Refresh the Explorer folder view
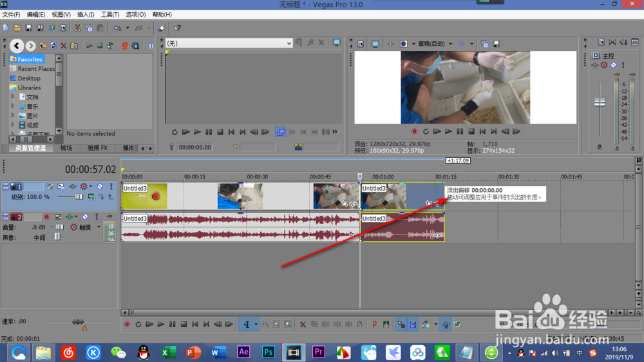 53,46
